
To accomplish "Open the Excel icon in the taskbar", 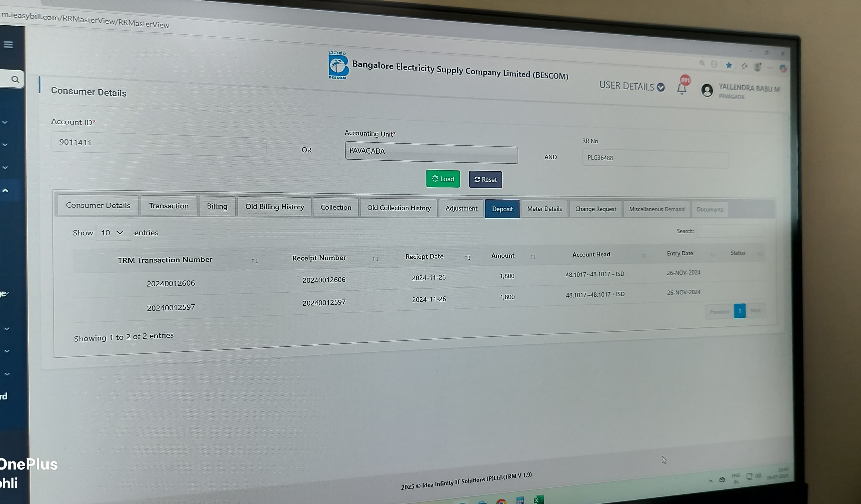I will tap(538, 500).
